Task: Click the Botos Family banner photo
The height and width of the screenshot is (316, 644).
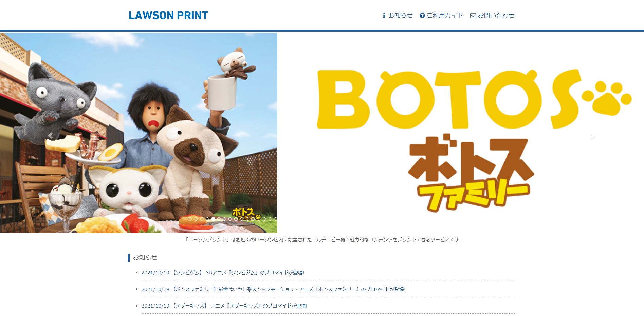Action: 139,133
